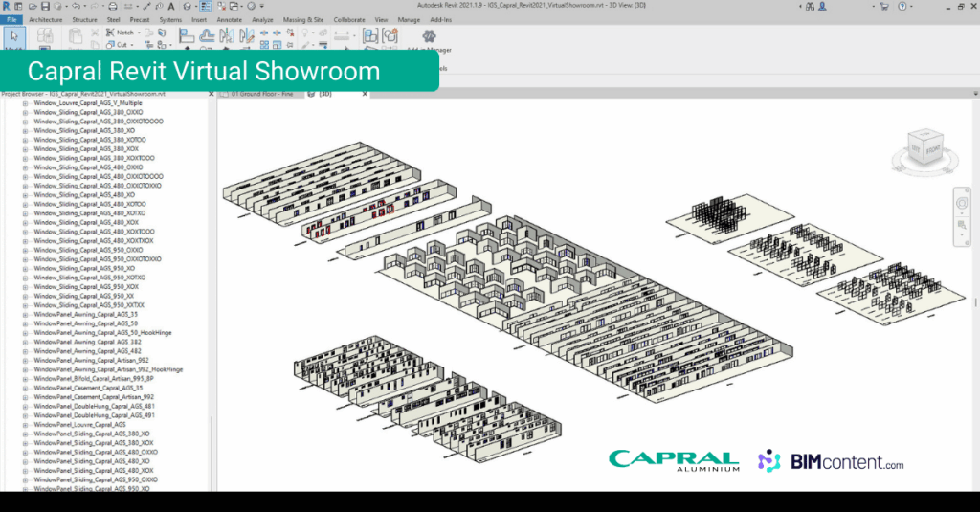Click the Cut geometry tool
This screenshot has width=980, height=512.
(x=117, y=45)
